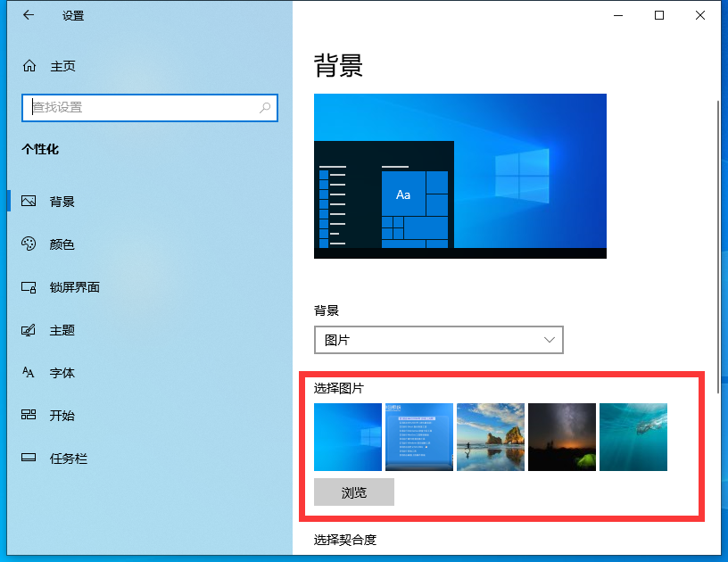Click the 主题 brush icon in sidebar
Screen dimensions: 728x562
tap(29, 330)
